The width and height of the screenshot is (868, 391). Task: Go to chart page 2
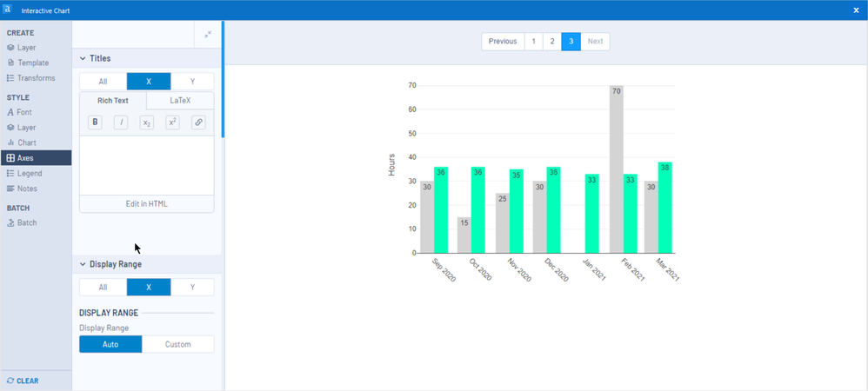(x=552, y=42)
